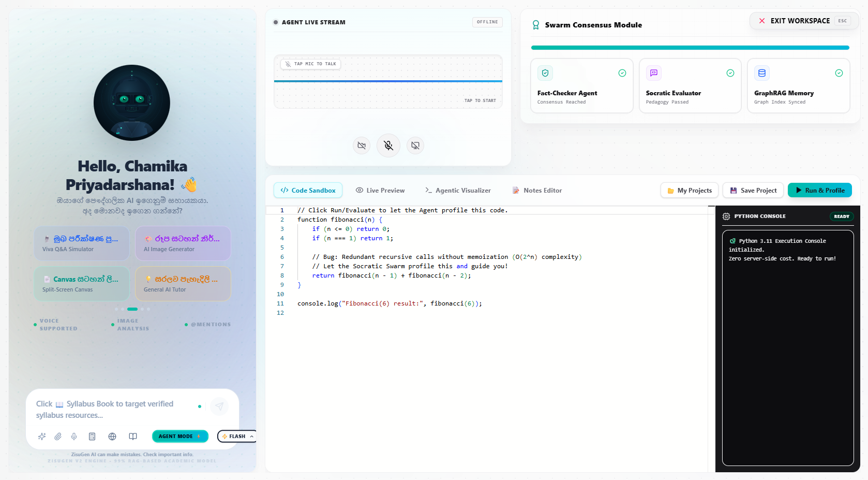Toggle screen share off button in live stream
Image resolution: width=868 pixels, height=480 pixels.
tap(415, 146)
